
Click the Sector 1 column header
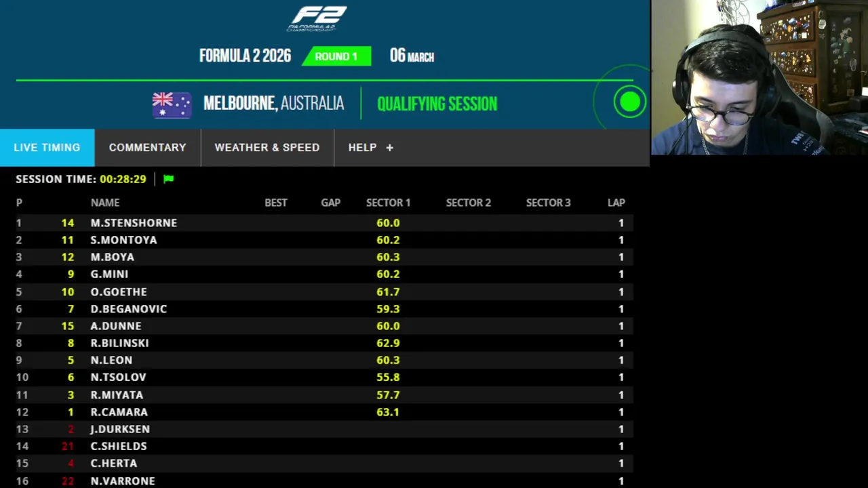click(x=388, y=203)
